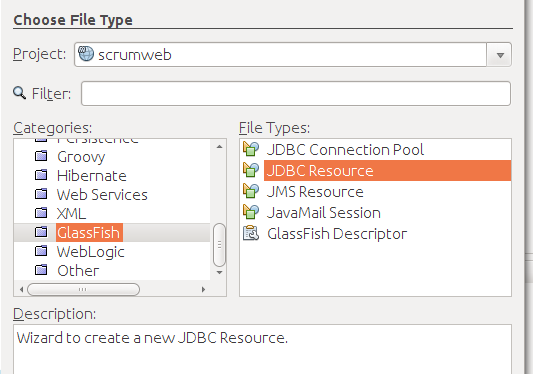
Task: Click the JMS Resource icon
Action: point(251,191)
